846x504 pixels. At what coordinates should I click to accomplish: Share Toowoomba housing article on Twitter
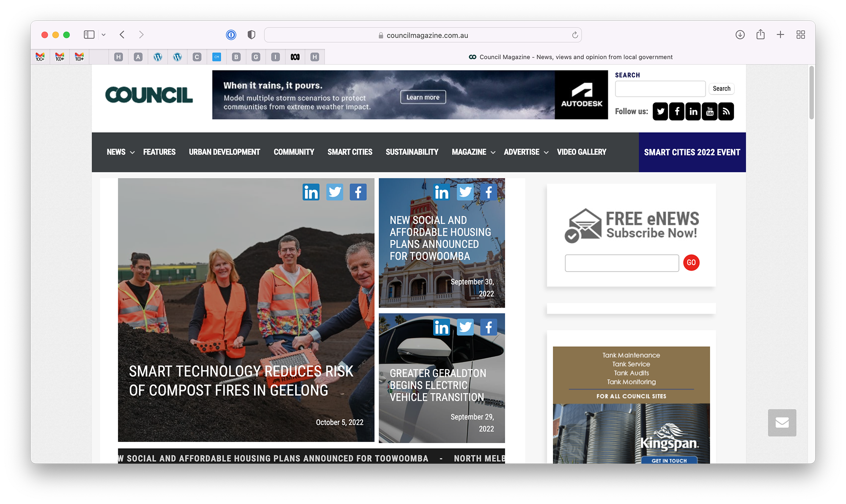[465, 192]
